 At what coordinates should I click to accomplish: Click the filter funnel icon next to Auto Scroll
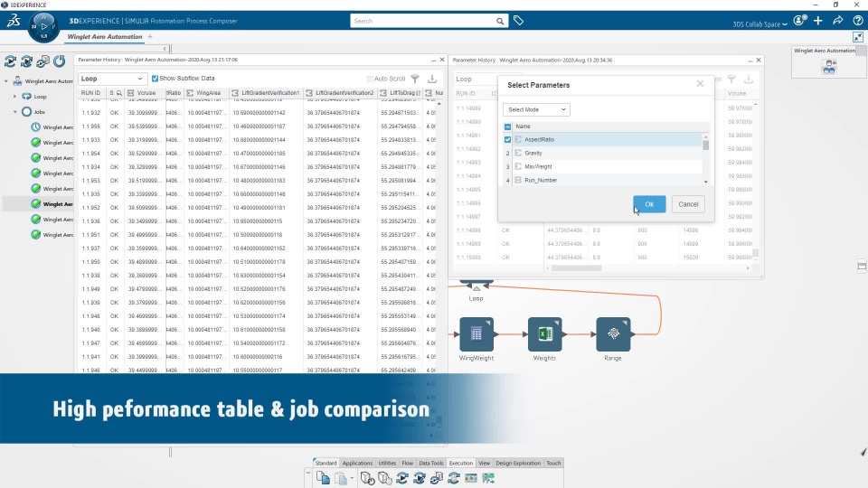(415, 79)
